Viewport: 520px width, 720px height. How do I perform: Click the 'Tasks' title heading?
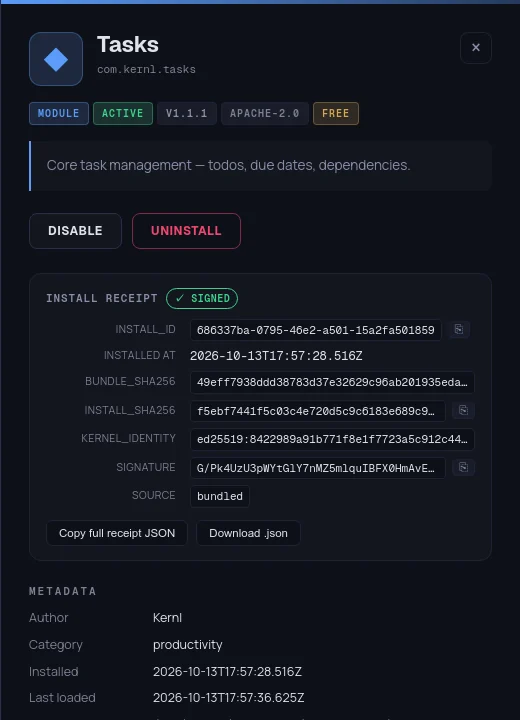tap(128, 45)
